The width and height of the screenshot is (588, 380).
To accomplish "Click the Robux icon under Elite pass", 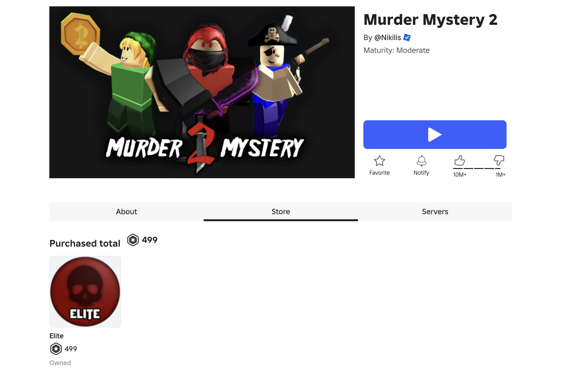I will (56, 349).
